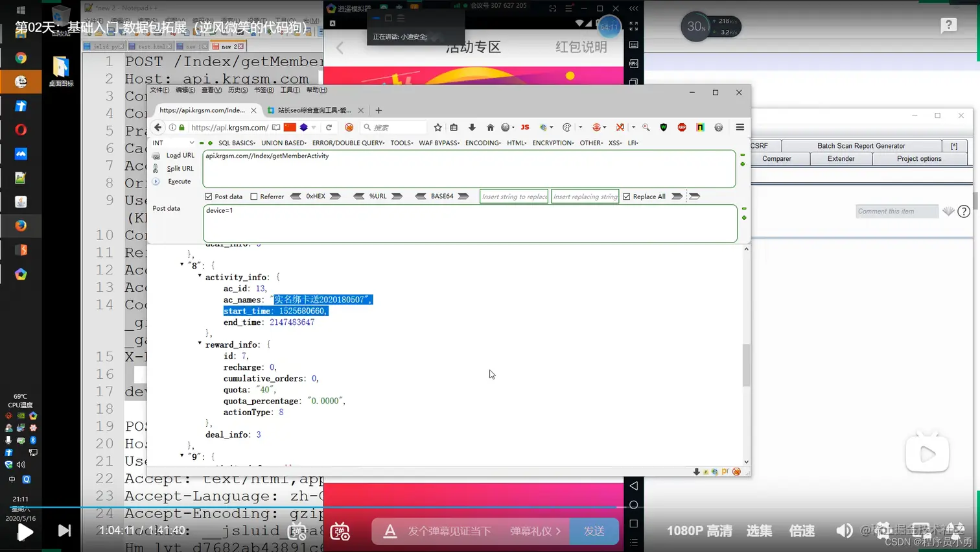This screenshot has width=980, height=552.
Task: Click the Split URL icon in HackBar
Action: (x=156, y=169)
